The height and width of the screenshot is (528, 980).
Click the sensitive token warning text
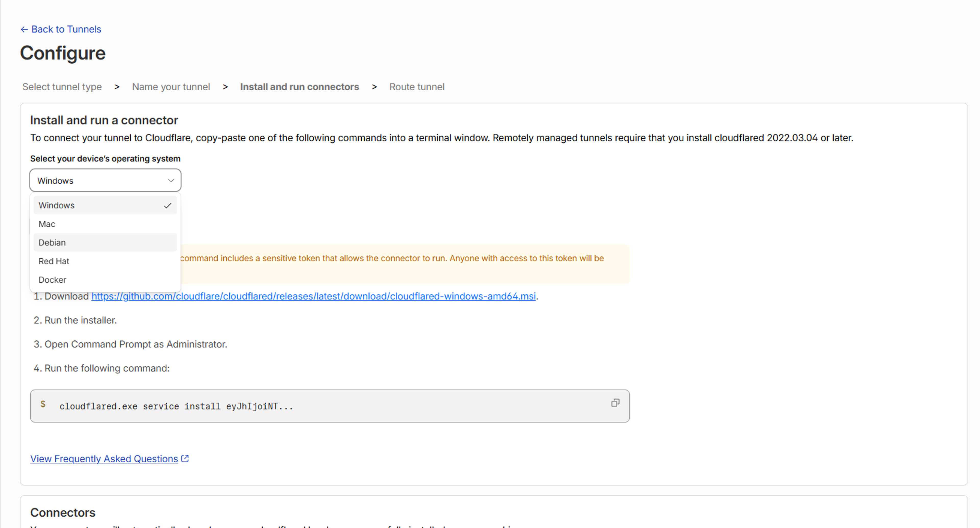[392, 258]
